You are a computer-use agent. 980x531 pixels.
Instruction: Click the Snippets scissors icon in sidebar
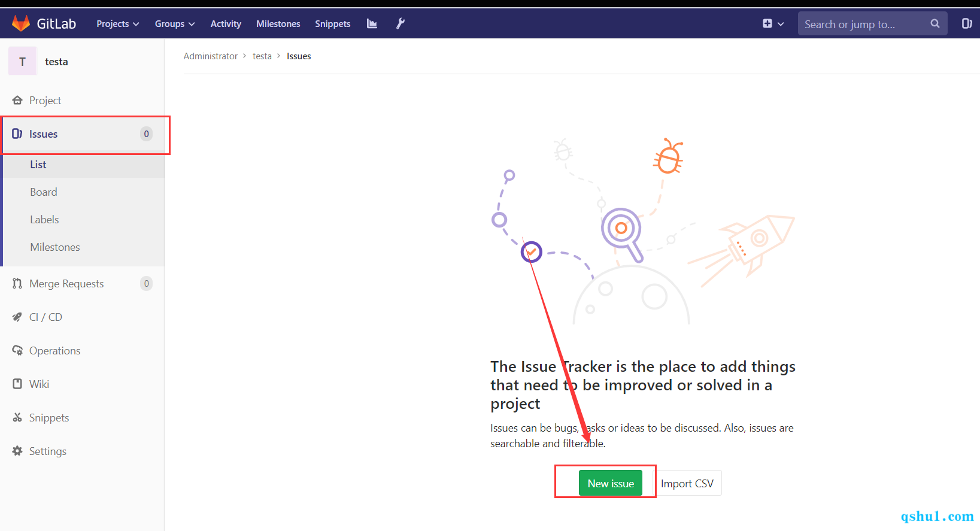17,418
